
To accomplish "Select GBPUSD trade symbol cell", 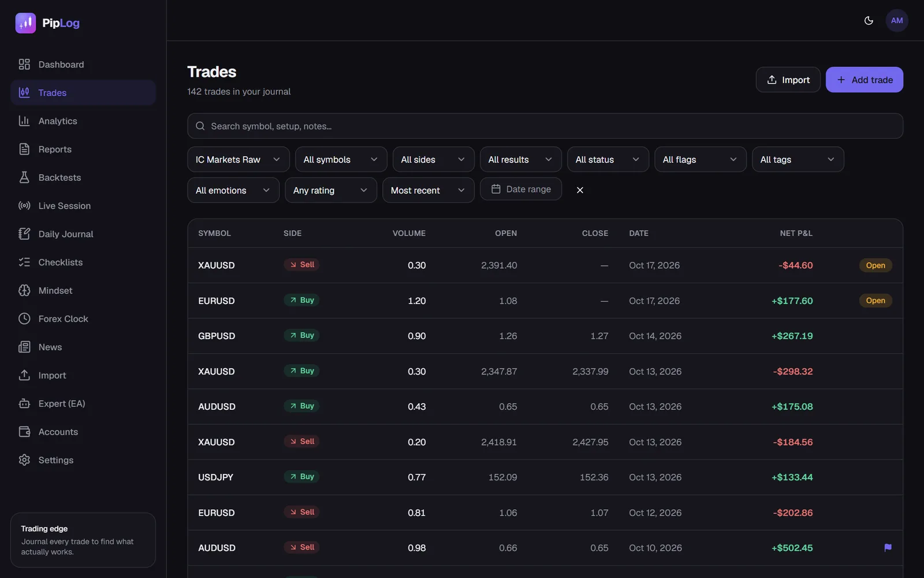I will tap(217, 336).
